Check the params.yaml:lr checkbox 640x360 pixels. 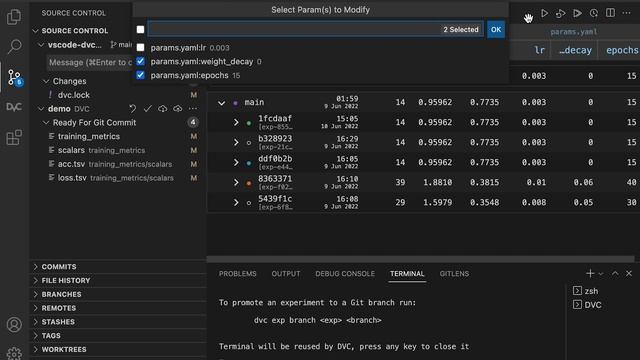pyautogui.click(x=140, y=47)
